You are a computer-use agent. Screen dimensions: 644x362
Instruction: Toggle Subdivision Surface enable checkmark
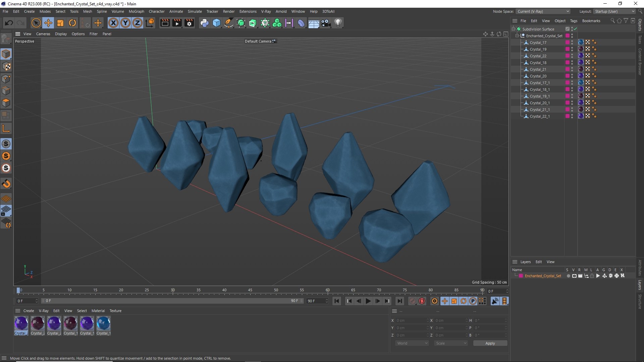(x=576, y=29)
